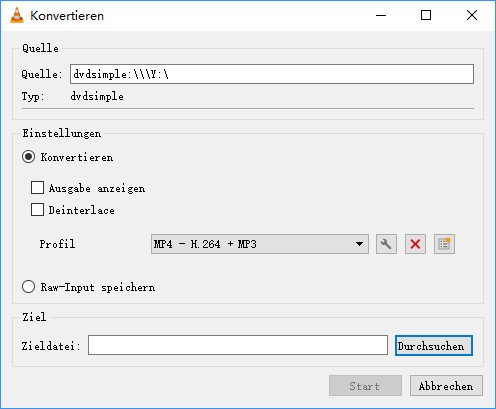The image size is (496, 409).
Task: Click the VLC cone icon in title bar
Action: click(x=17, y=15)
